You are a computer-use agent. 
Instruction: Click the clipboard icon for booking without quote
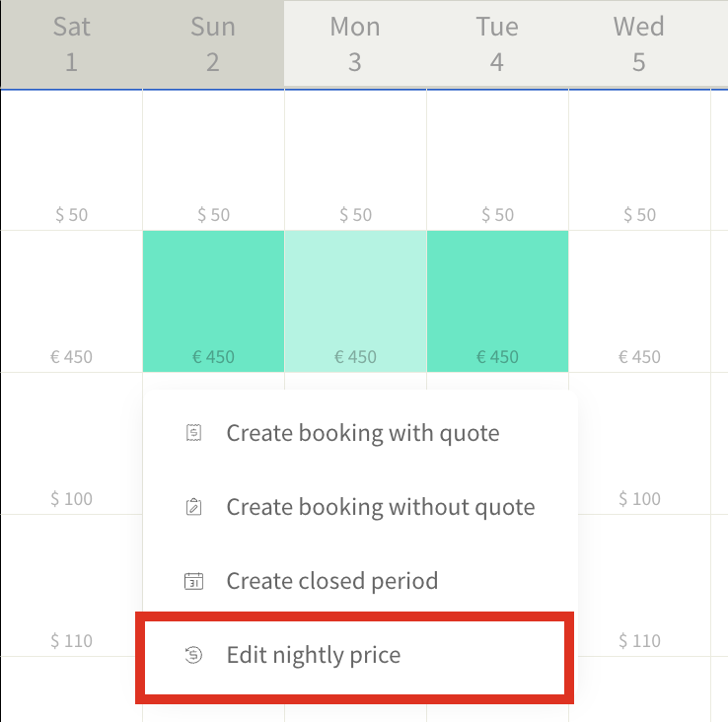point(194,508)
